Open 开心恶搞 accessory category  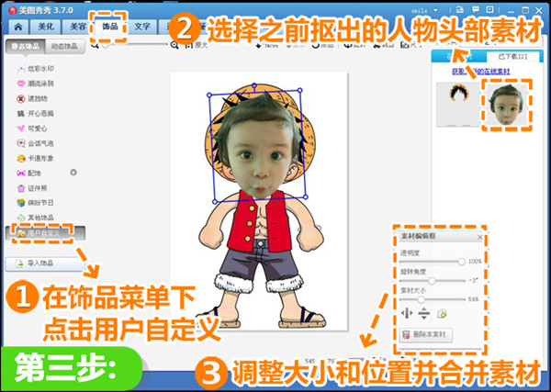(x=35, y=114)
